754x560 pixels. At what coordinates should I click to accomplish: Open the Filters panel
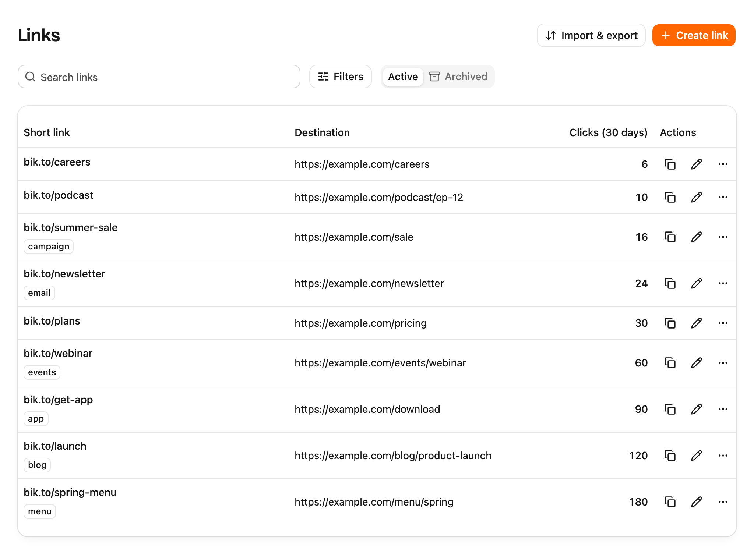coord(341,77)
